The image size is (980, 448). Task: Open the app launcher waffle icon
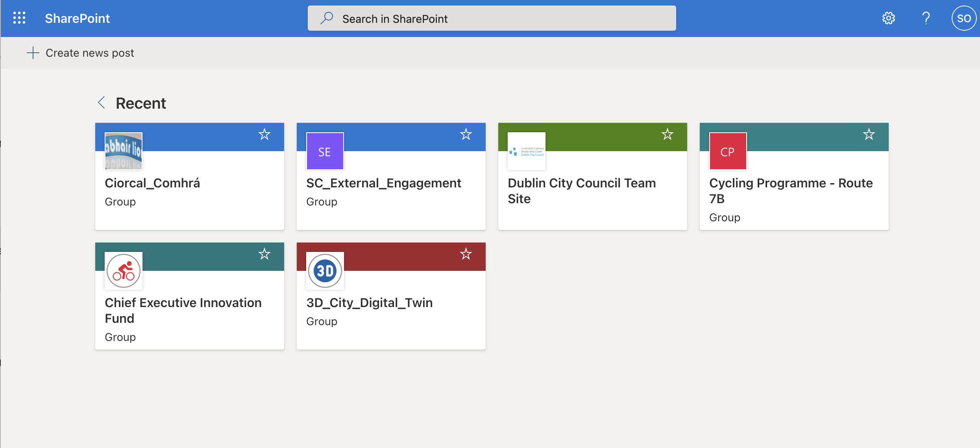pos(19,18)
